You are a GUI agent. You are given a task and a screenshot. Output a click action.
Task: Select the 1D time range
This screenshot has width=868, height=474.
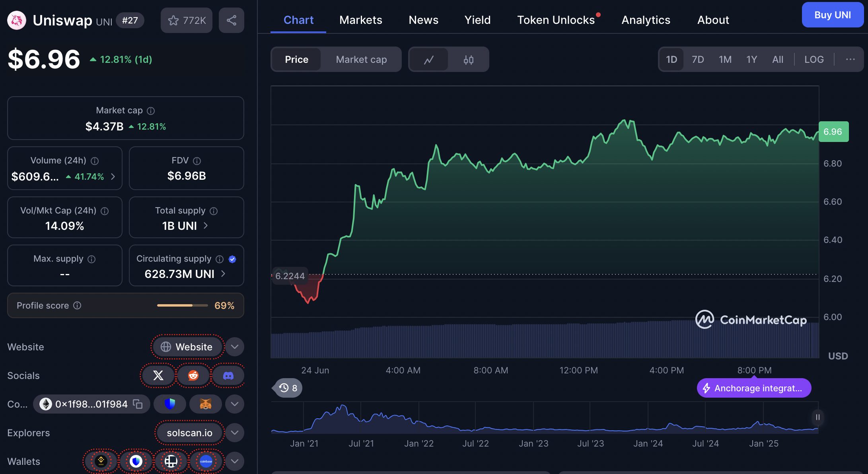click(671, 60)
